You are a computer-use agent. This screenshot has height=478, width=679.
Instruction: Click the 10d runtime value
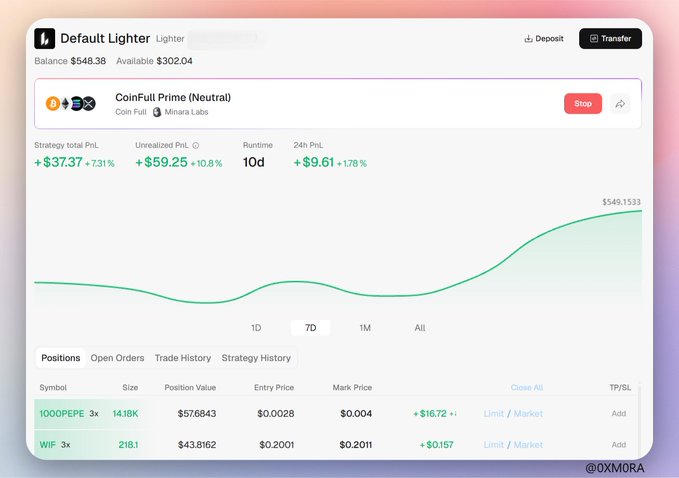click(x=253, y=162)
